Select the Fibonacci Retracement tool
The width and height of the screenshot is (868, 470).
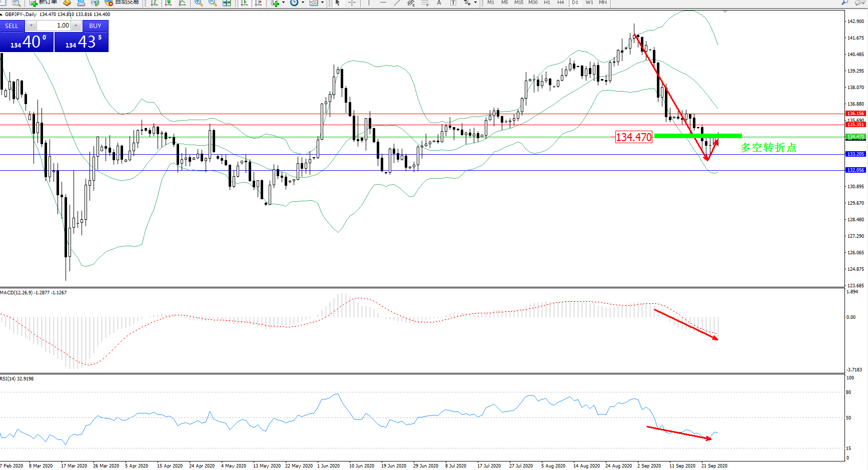[425, 3]
